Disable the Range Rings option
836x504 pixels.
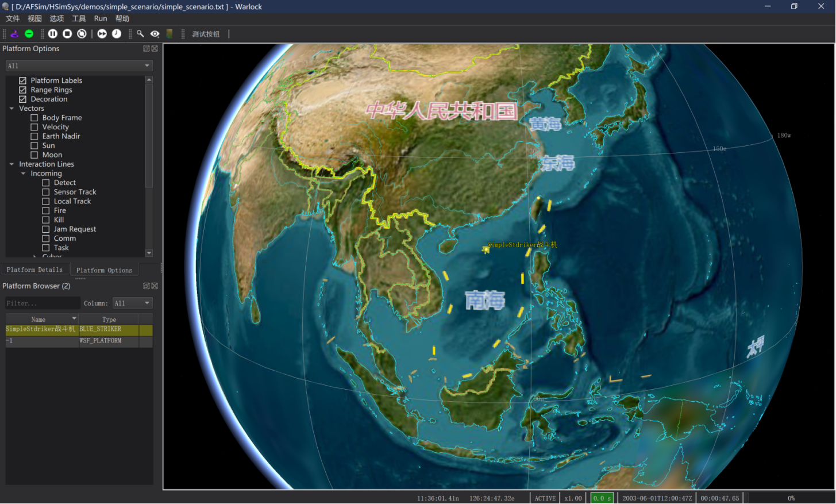(x=23, y=90)
